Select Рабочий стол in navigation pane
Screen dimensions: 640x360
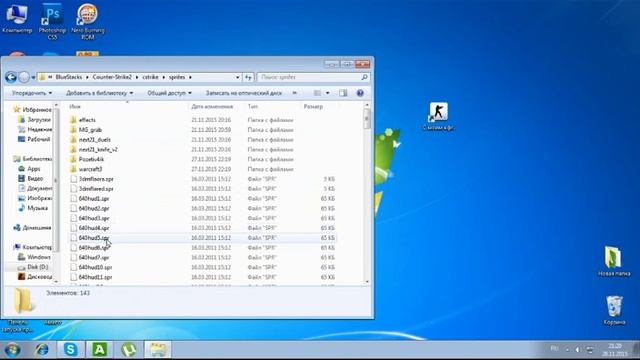34,139
